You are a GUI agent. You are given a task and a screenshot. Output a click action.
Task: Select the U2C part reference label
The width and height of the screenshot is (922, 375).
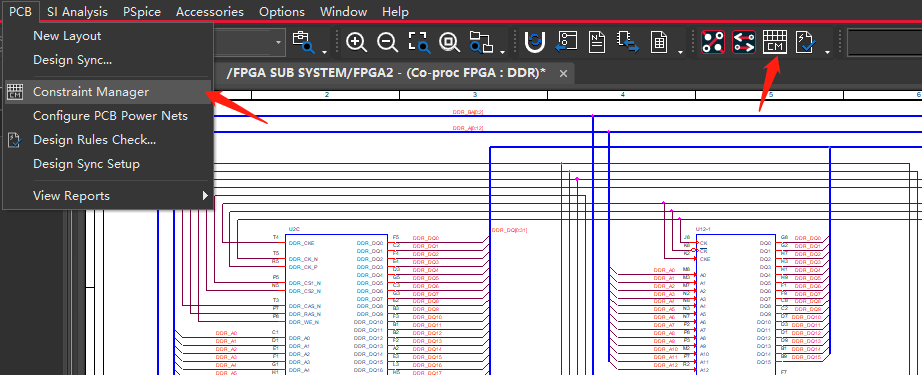[295, 229]
